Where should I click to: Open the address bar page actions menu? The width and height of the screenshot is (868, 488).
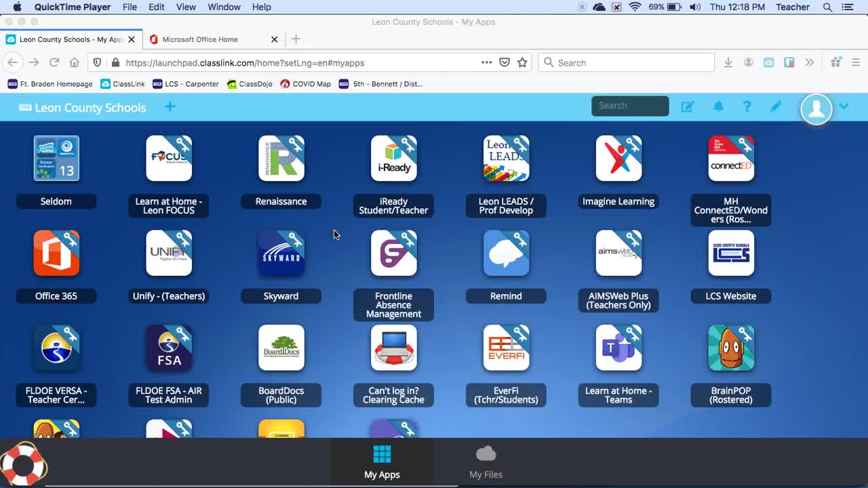pyautogui.click(x=486, y=62)
